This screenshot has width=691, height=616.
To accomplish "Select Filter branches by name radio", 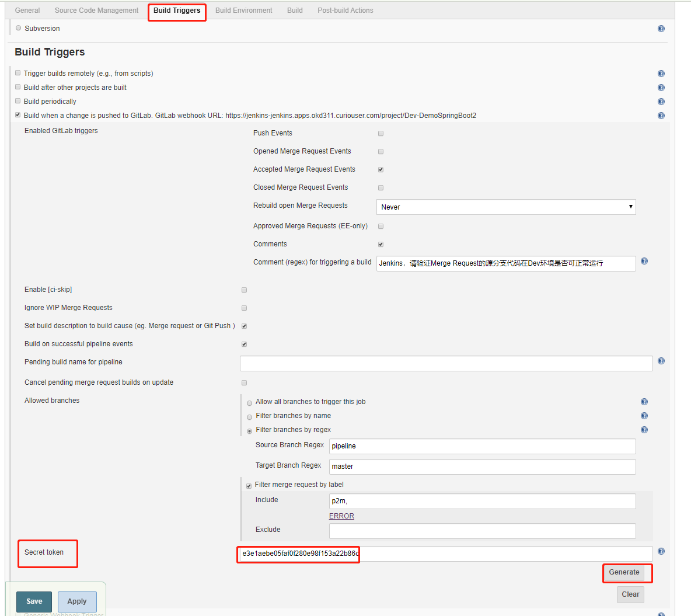I will (249, 417).
